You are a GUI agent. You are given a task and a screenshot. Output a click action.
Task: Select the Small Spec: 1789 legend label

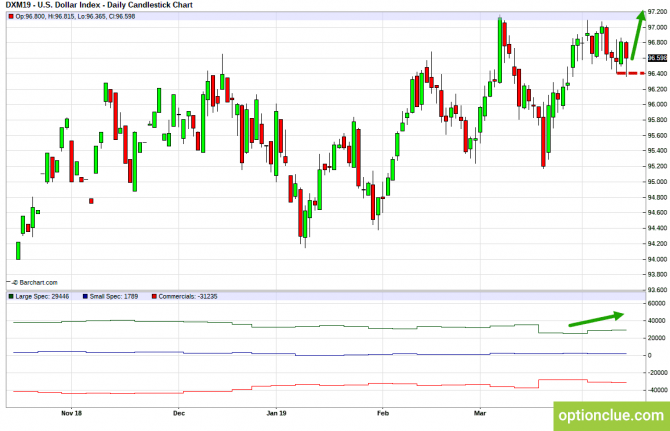click(114, 296)
